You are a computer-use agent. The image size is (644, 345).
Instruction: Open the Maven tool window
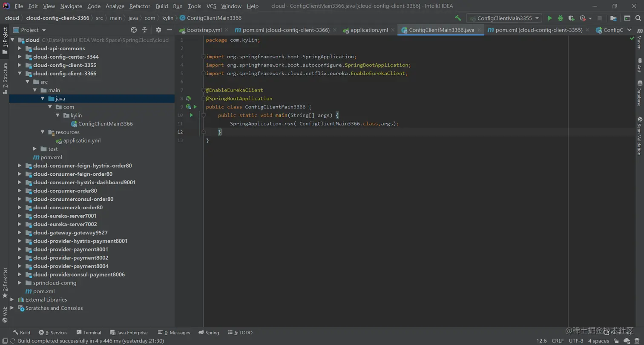coord(639,40)
